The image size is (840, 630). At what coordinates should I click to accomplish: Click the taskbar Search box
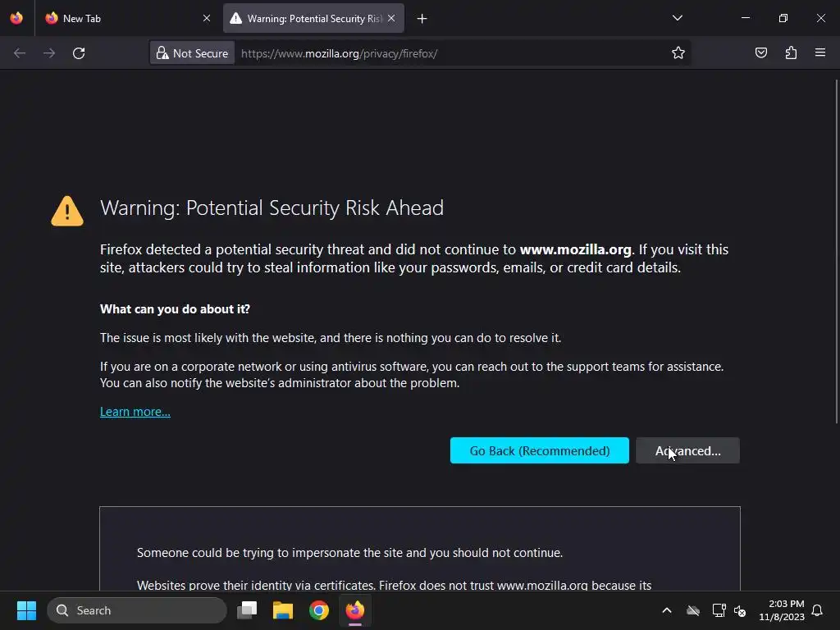point(137,610)
